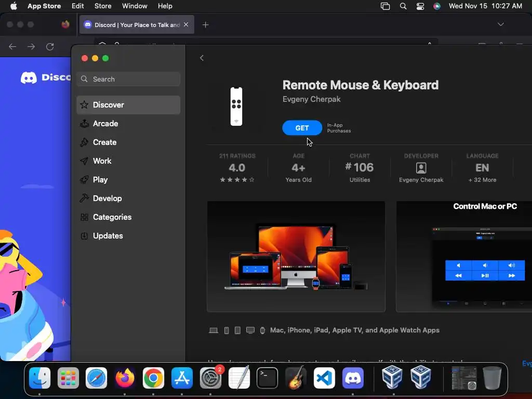Click the Mac laptop platform icon
The width and height of the screenshot is (532, 399).
point(214,330)
